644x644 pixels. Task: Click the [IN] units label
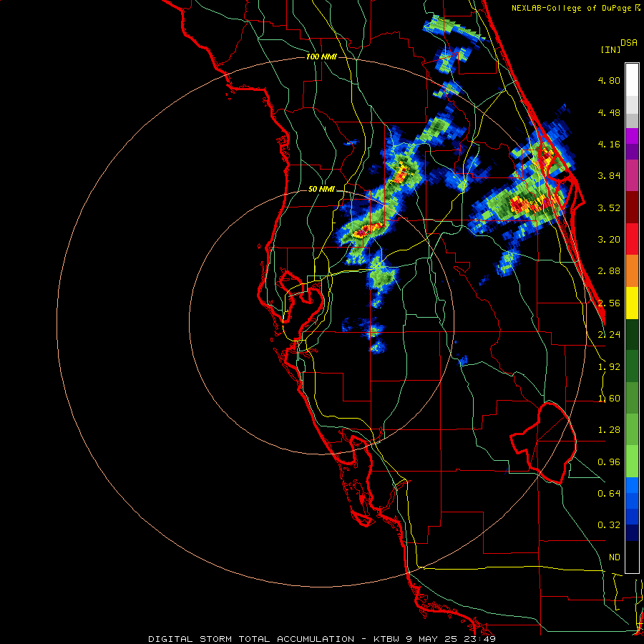pos(610,49)
